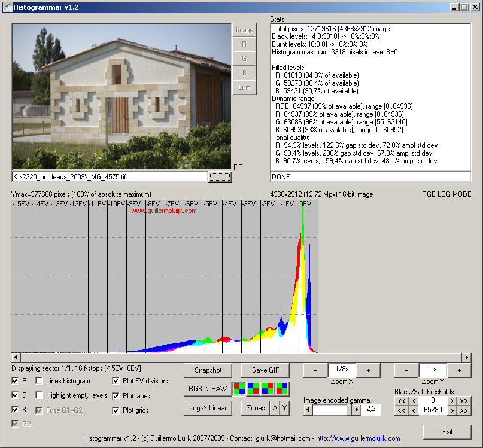Screen dimensions: 483x448
Task: Click the gamma value field 2,2
Action: [x=371, y=409]
